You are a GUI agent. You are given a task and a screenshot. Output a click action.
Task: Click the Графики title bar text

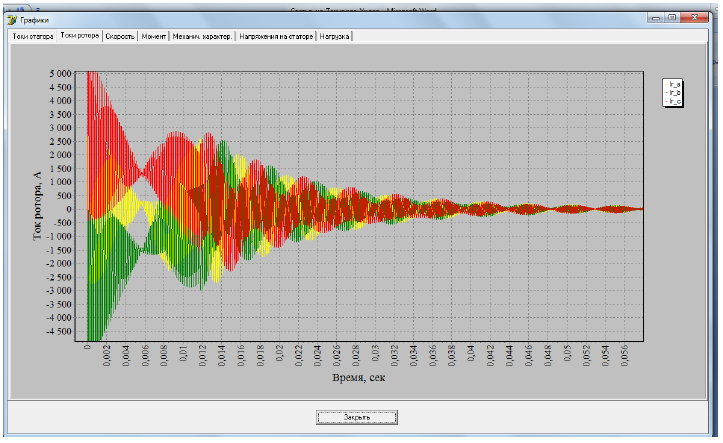35,19
